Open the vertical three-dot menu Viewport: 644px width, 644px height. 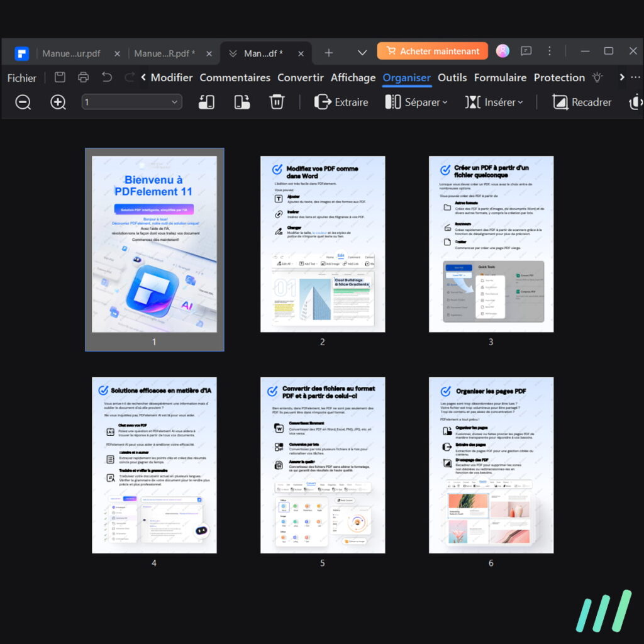[x=550, y=51]
